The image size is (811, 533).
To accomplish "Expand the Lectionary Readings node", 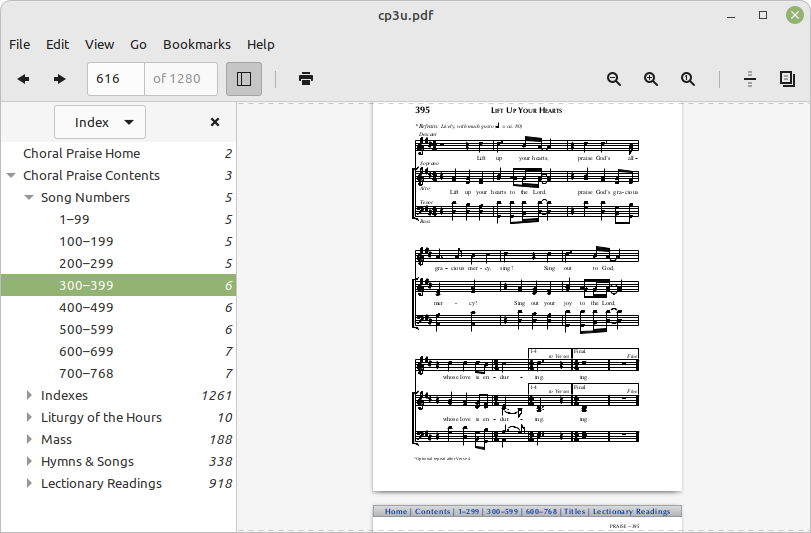I will pyautogui.click(x=29, y=483).
